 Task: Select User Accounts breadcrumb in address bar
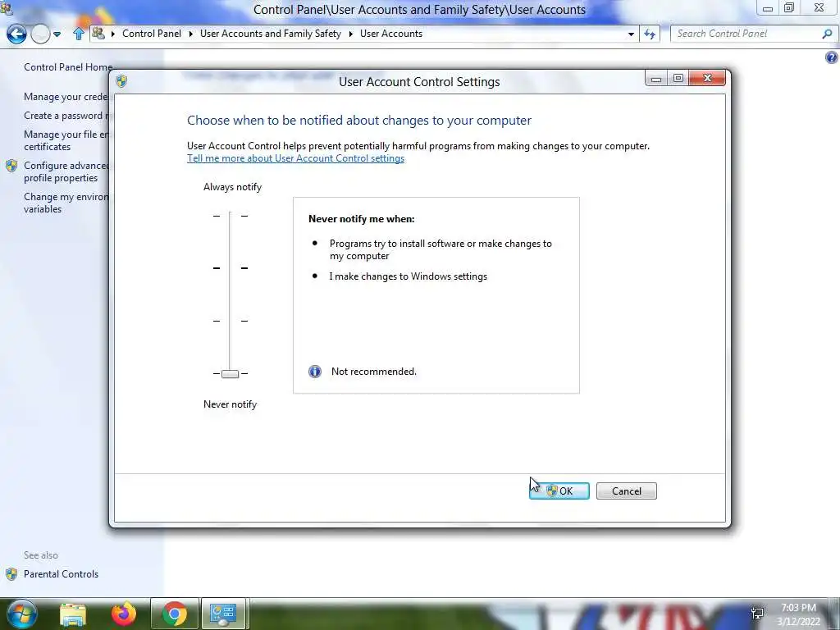[391, 33]
